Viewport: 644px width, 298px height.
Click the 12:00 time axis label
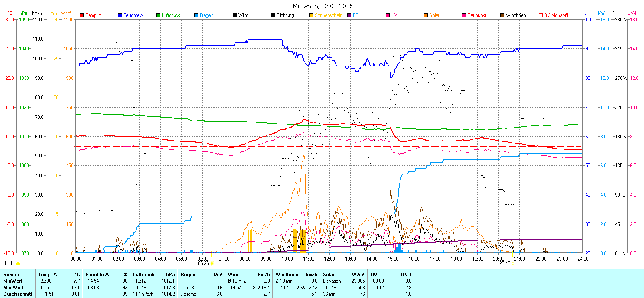[x=330, y=259]
